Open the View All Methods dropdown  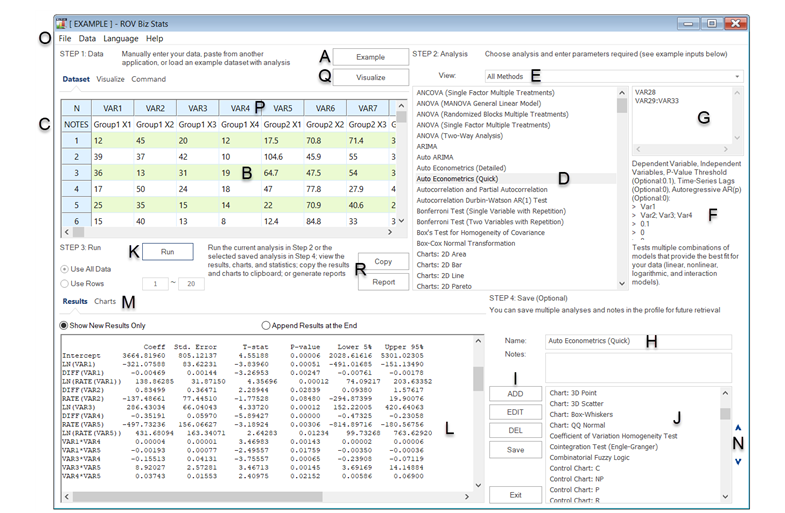612,76
